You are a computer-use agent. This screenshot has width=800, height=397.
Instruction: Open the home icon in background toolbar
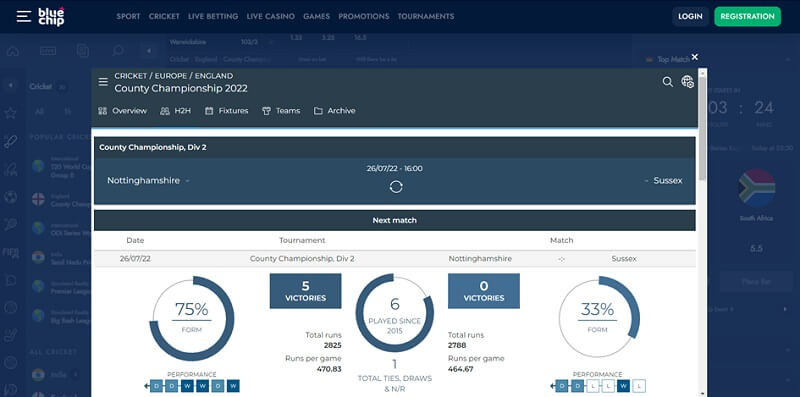(13, 51)
